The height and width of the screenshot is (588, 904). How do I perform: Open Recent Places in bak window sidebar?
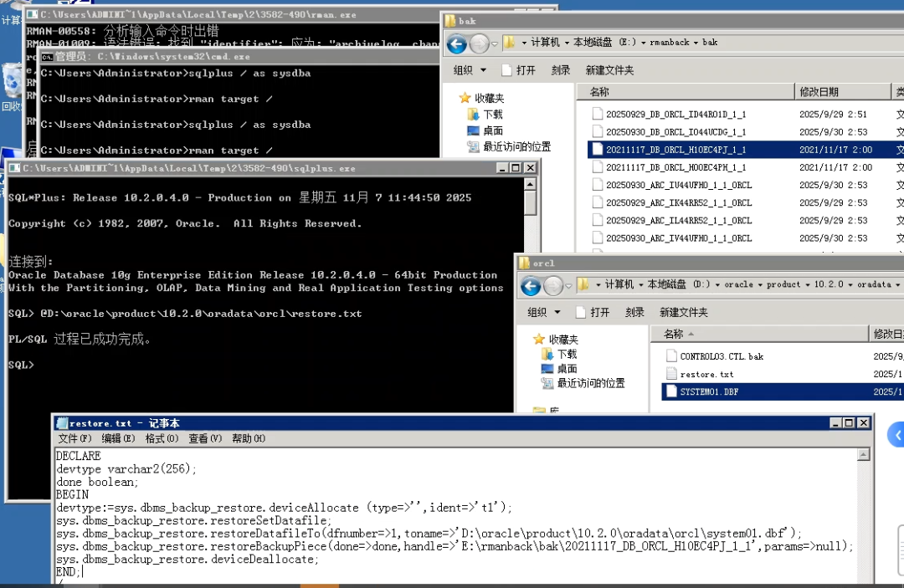click(509, 146)
